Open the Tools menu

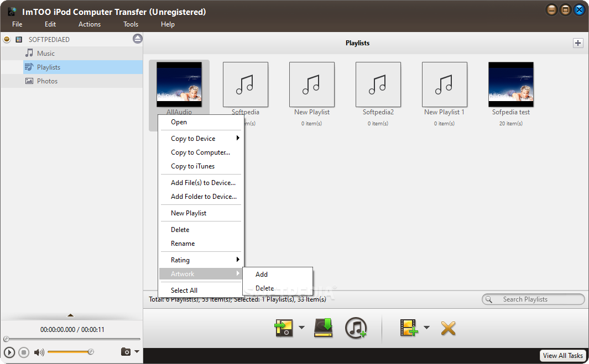click(x=131, y=24)
